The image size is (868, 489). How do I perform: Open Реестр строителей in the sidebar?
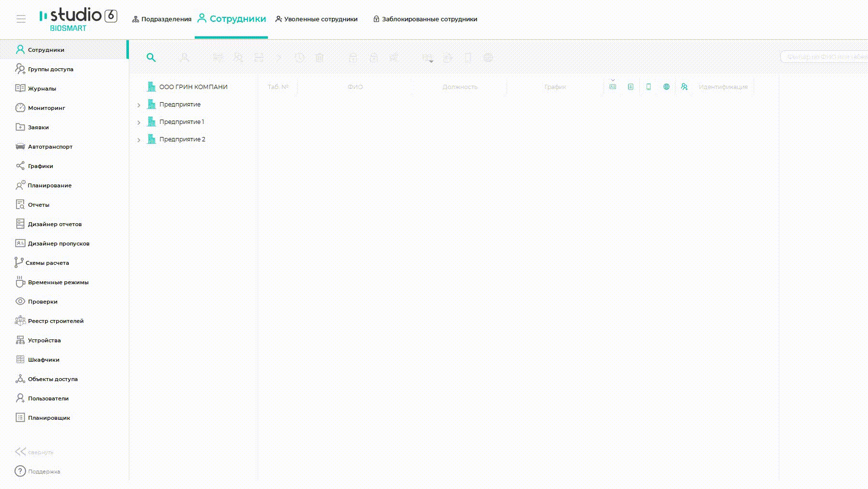click(x=55, y=321)
